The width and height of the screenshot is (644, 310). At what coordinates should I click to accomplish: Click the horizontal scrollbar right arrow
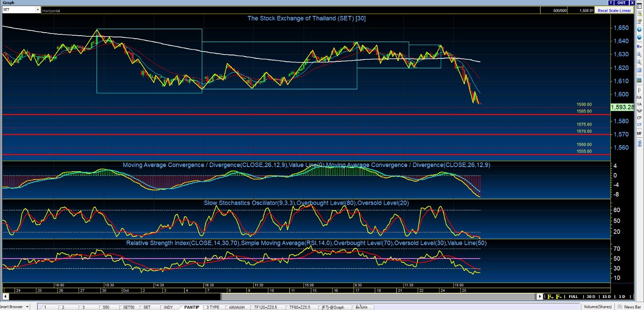pyautogui.click(x=540, y=297)
